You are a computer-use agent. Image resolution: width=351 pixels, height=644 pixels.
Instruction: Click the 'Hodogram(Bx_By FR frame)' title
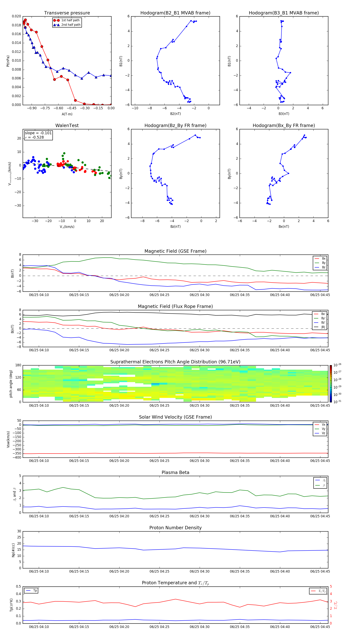(x=284, y=125)
